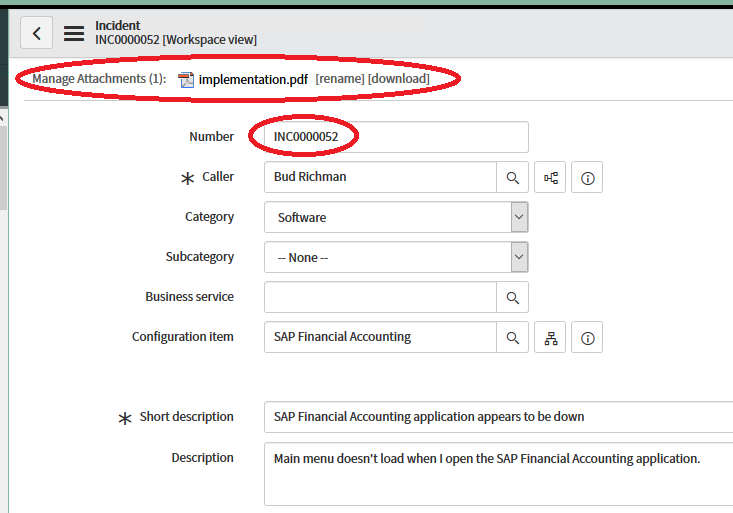733x513 pixels.
Task: Click the Configuration item lookup search icon
Action: [x=512, y=338]
